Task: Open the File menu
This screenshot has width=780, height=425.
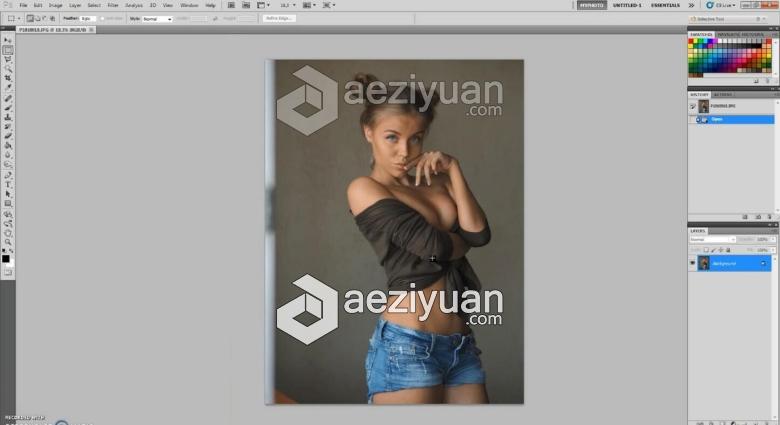Action: point(23,5)
